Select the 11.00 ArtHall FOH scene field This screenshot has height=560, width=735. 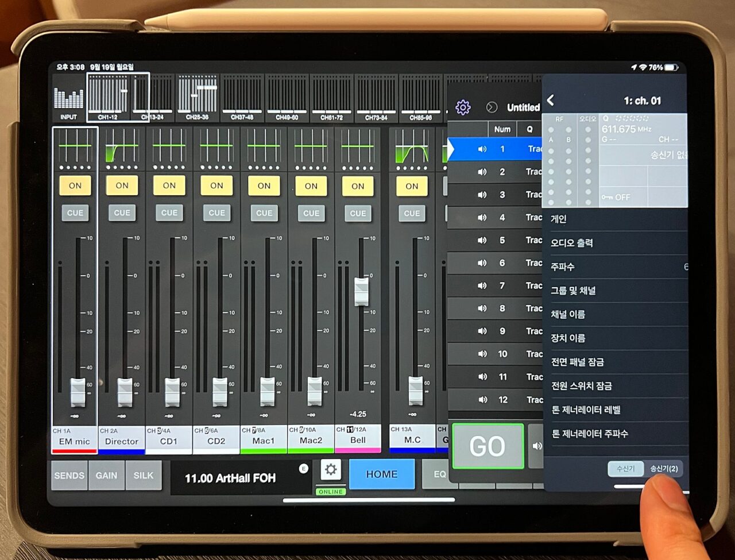click(241, 478)
